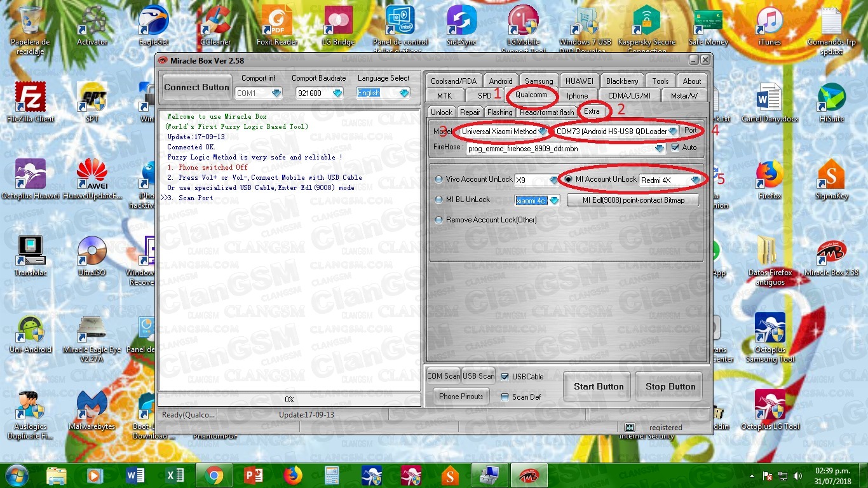Viewport: 868px width, 488px height.
Task: Click the COM Scan button
Action: tap(444, 376)
